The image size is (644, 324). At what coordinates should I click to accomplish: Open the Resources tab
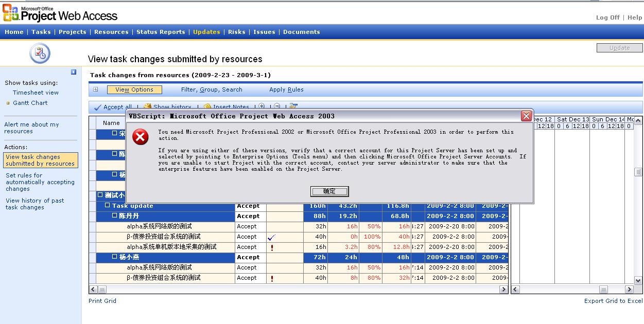tap(111, 32)
